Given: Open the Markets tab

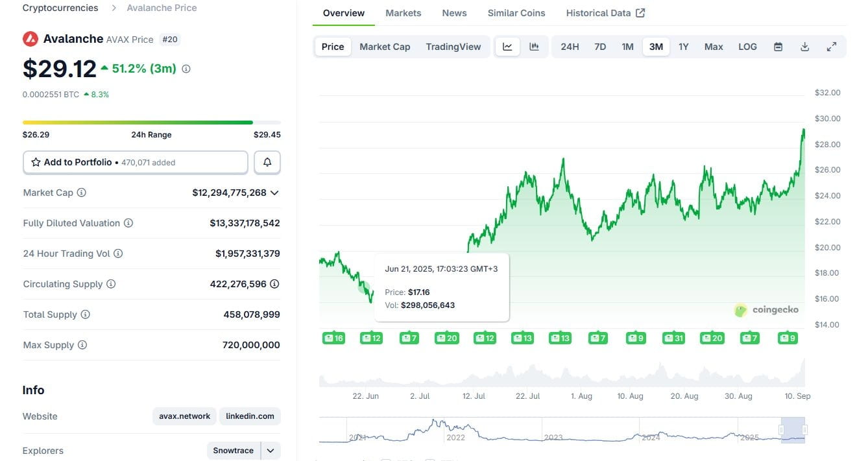Looking at the screenshot, I should (403, 13).
